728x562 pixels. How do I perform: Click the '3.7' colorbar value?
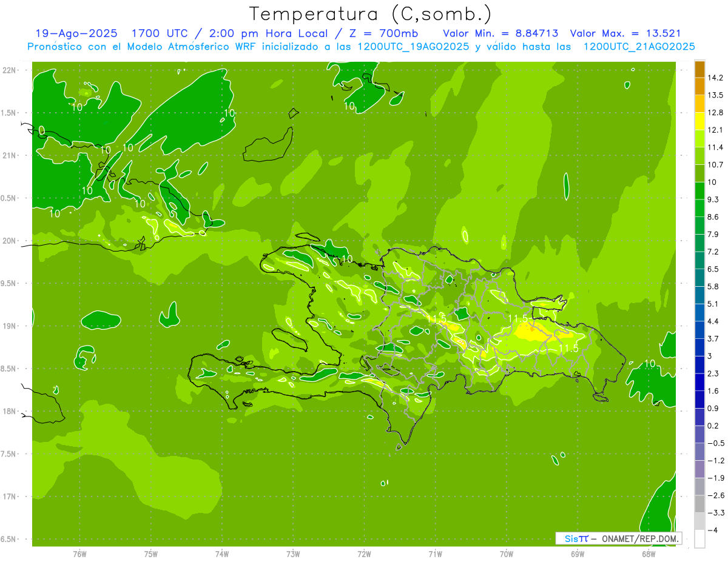[713, 338]
